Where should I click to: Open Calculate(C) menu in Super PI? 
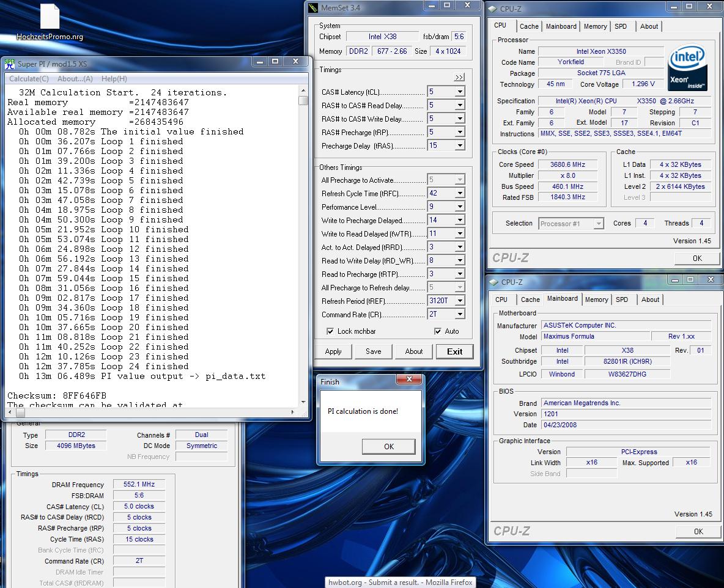pos(29,79)
